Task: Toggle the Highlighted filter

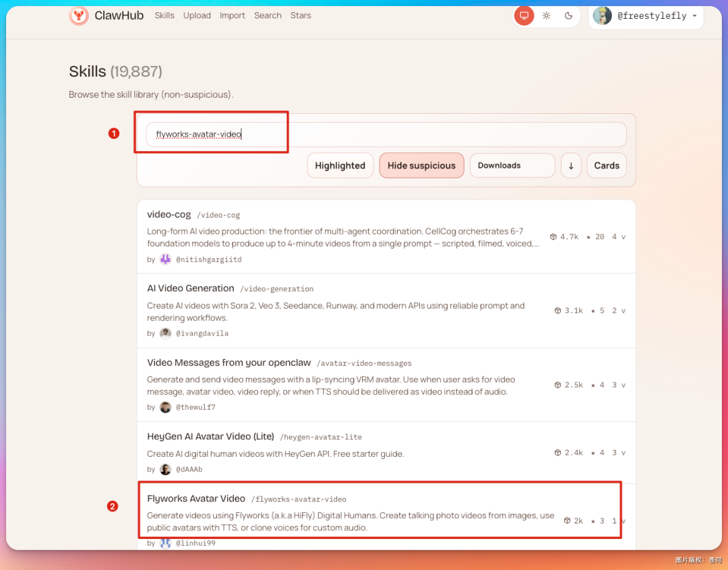Action: point(340,166)
